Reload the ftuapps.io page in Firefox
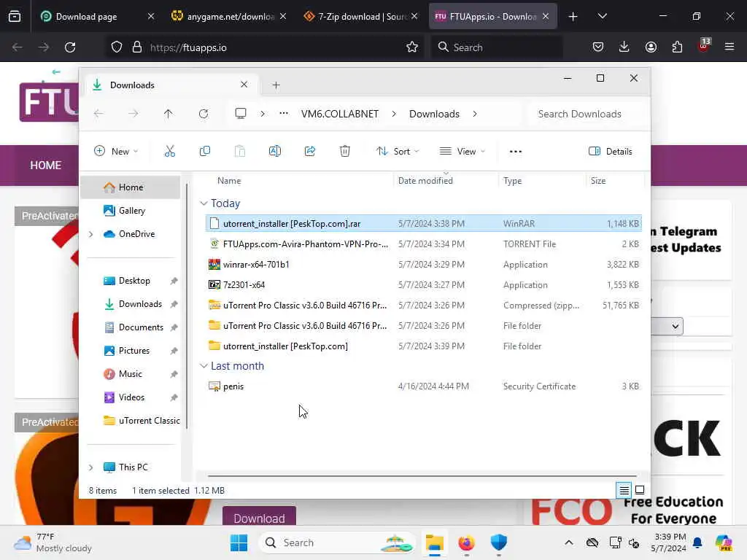The image size is (747, 560). (70, 47)
